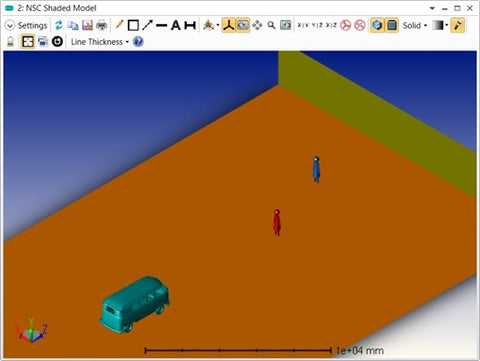
Task: Save the layout image with disk icon
Action: [87, 25]
